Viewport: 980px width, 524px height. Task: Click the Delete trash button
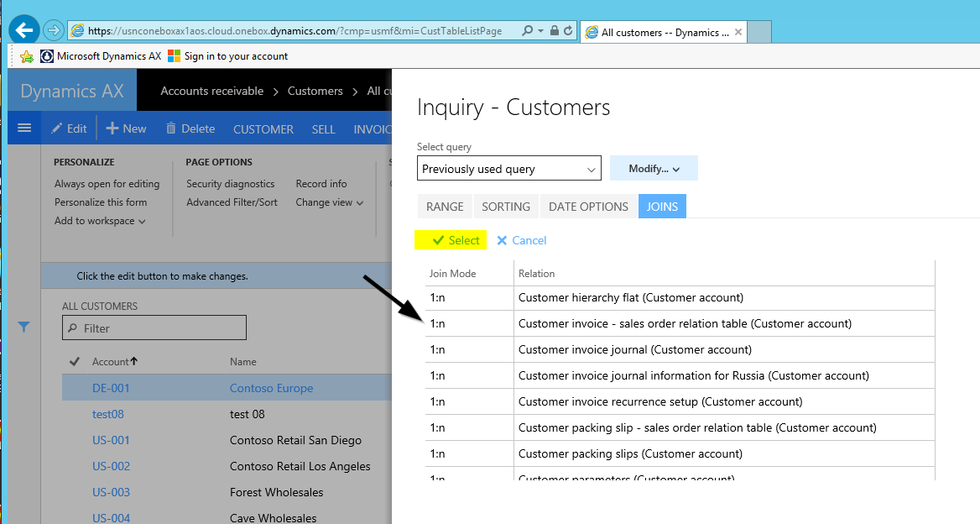coord(190,128)
